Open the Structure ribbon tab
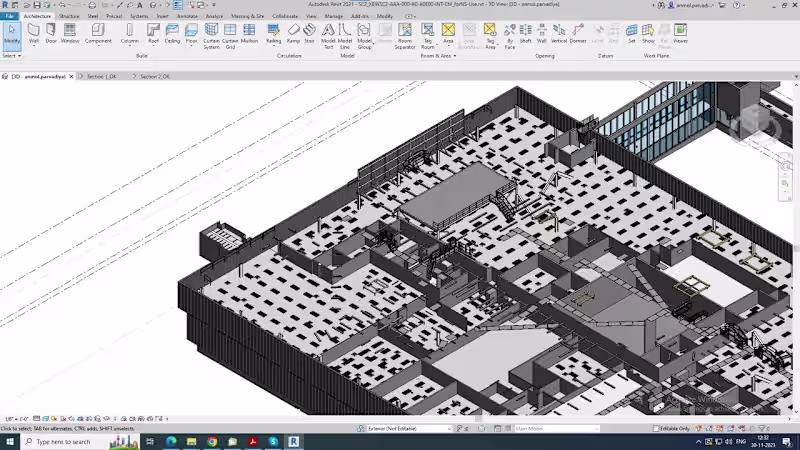This screenshot has height=450, width=800. 69,16
